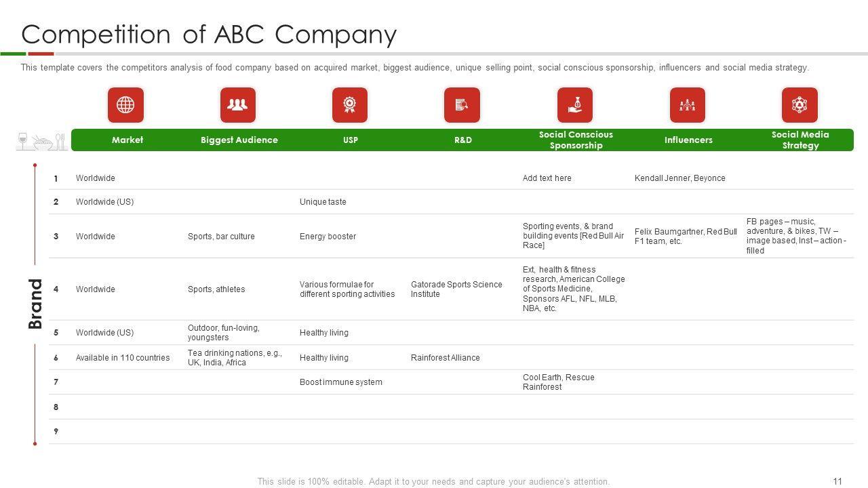Select the Influencers column header
The width and height of the screenshot is (868, 488).
[688, 140]
